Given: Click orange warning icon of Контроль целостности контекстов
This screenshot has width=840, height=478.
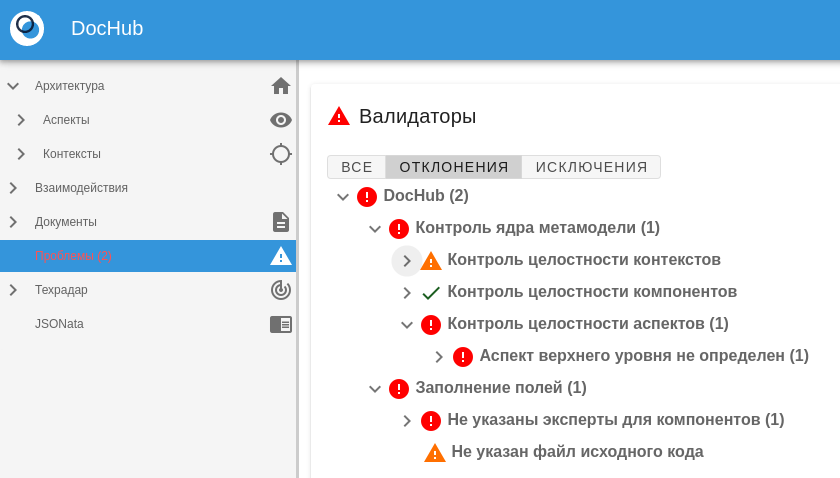Looking at the screenshot, I should (431, 261).
